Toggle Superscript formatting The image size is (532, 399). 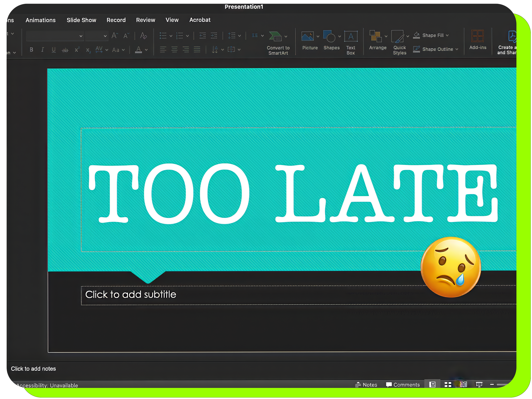point(77,50)
